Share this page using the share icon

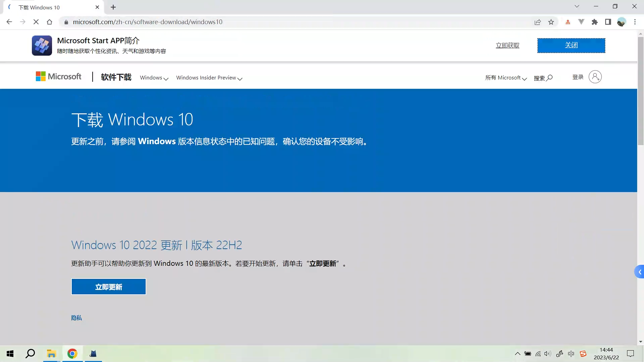click(538, 22)
